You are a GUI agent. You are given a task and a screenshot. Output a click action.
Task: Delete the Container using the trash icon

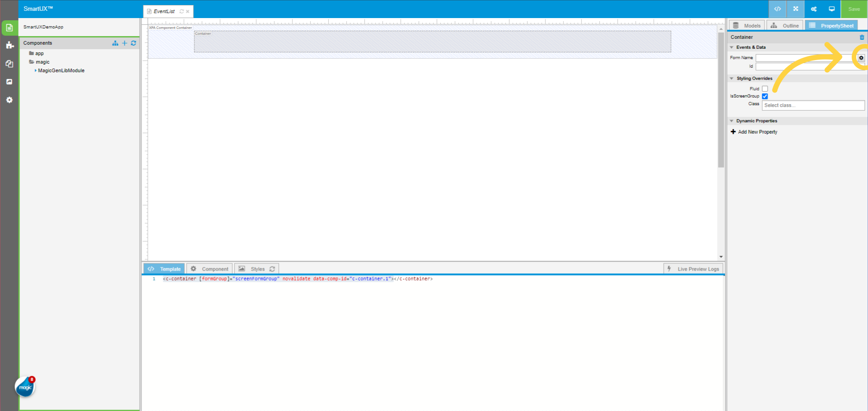(x=861, y=37)
